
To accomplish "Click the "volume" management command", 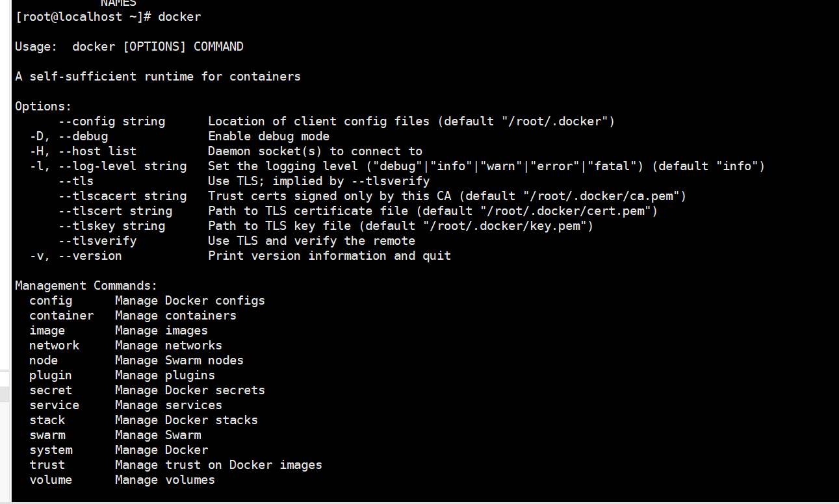I will [50, 480].
